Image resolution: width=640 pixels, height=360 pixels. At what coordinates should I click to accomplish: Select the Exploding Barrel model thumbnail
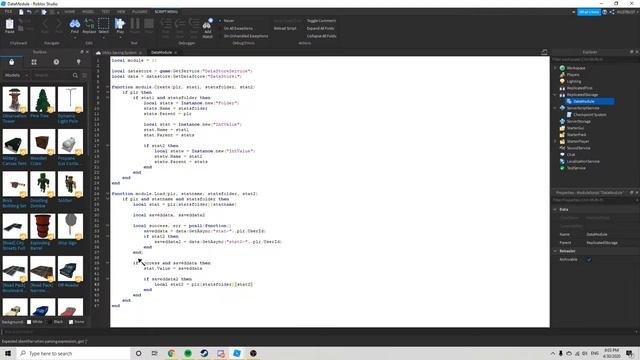tap(42, 227)
